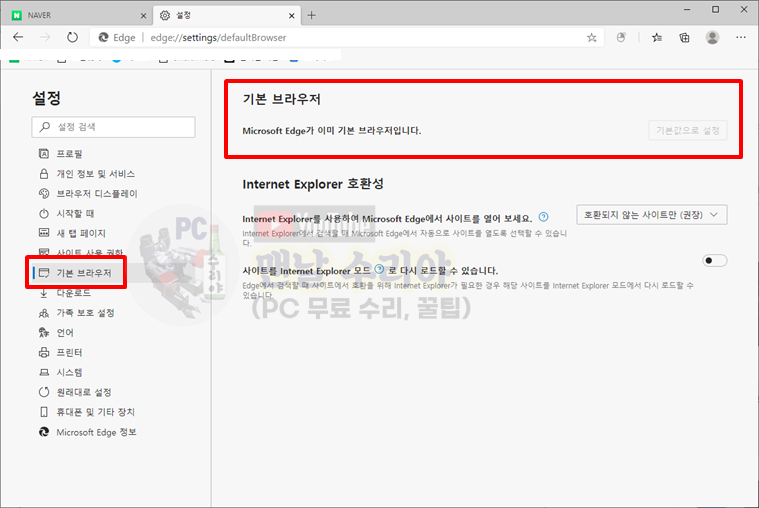Viewport: 759px width, 508px height.
Task: Click the 설정 검색 search field
Action: click(x=114, y=127)
